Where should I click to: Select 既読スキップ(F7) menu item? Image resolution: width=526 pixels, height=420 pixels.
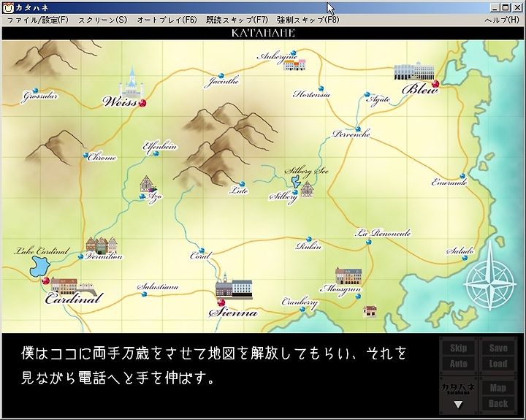(237, 20)
